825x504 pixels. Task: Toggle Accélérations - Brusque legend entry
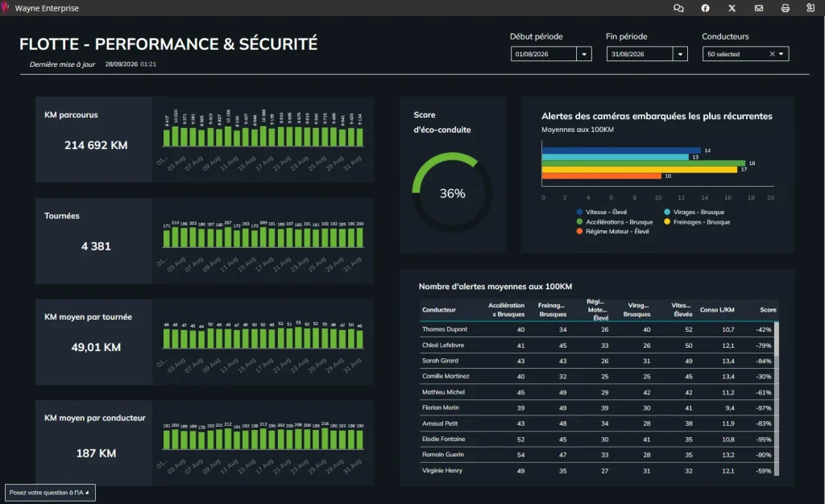coord(615,221)
